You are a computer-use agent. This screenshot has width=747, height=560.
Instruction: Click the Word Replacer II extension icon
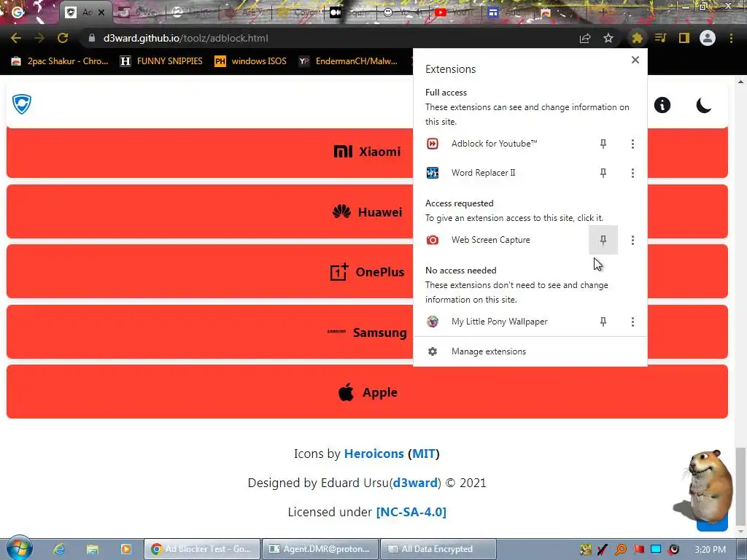tap(433, 173)
